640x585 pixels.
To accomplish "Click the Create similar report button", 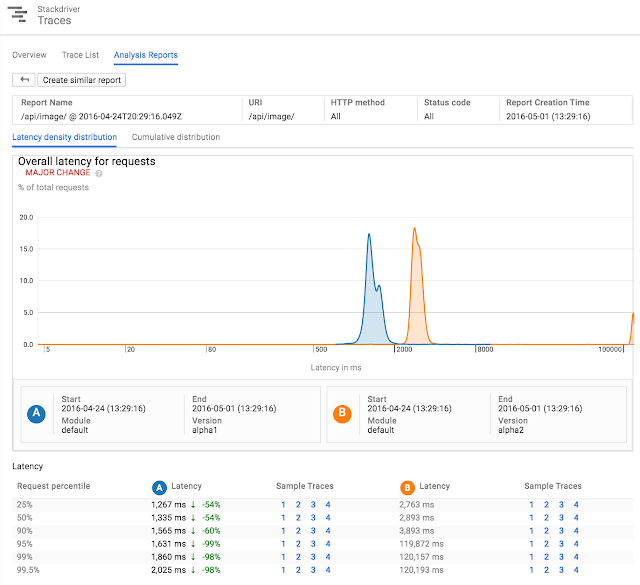I will pyautogui.click(x=82, y=80).
